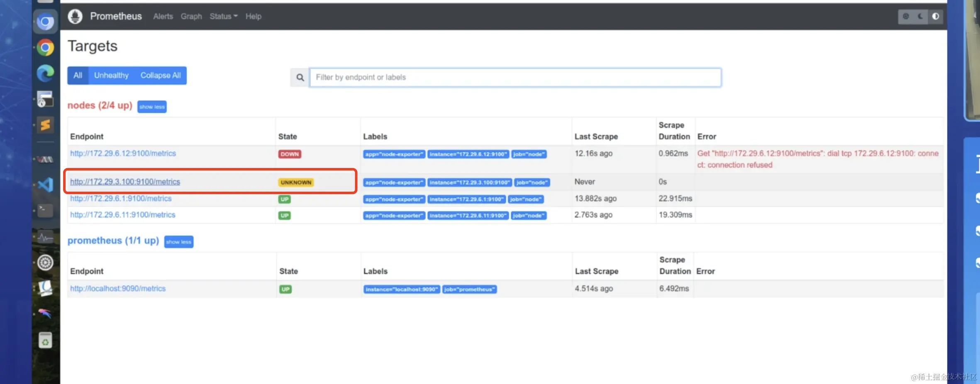Click the "22.915ms" scrape duration
The height and width of the screenshot is (384, 980).
pos(675,199)
